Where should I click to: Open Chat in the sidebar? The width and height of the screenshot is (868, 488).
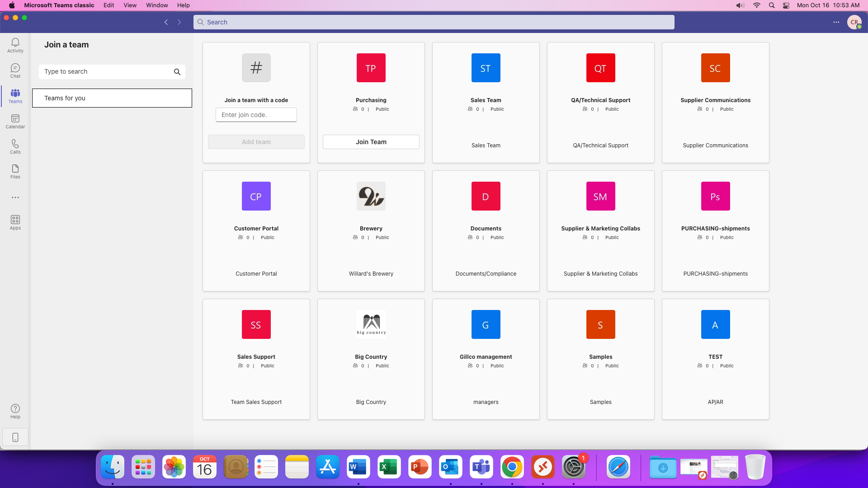point(15,70)
